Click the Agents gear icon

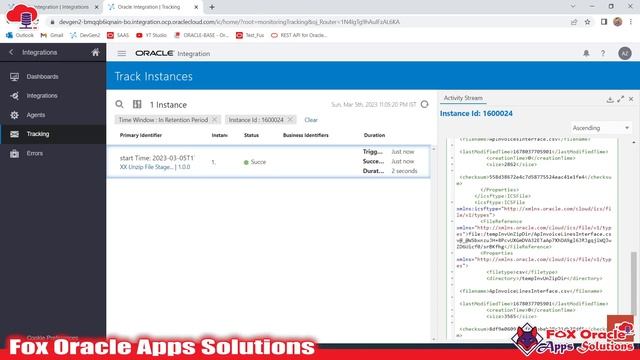point(14,115)
